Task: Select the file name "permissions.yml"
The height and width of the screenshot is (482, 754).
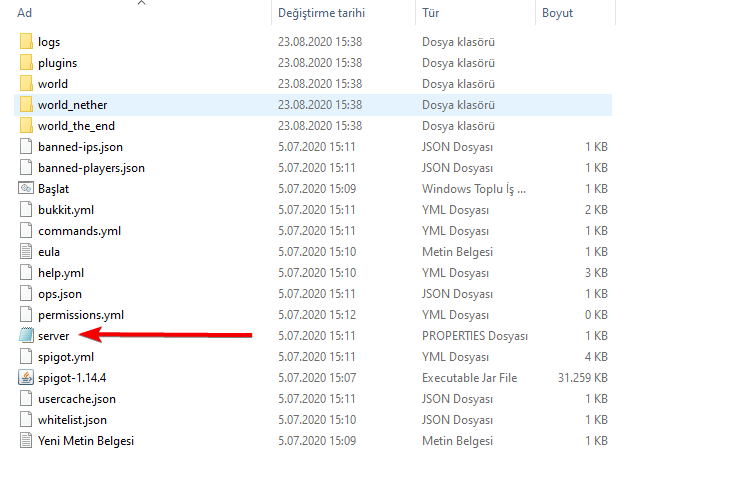Action: tap(81, 315)
